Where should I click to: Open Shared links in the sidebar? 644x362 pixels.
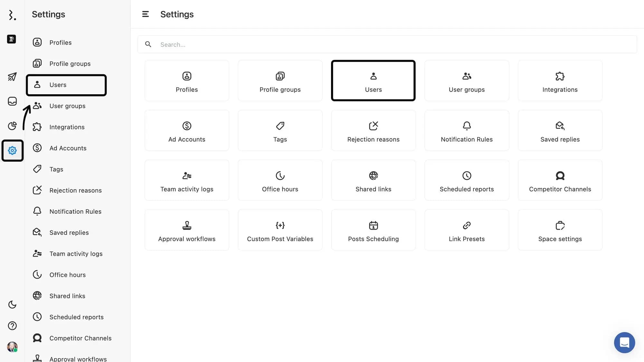pyautogui.click(x=78, y=296)
